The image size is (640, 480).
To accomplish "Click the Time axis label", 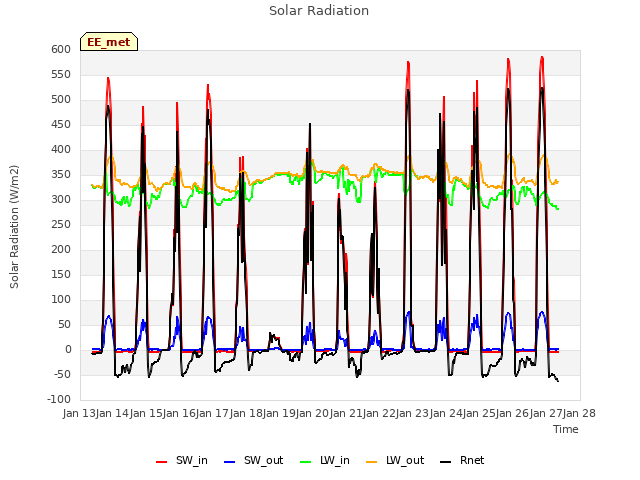I will coord(566,429).
